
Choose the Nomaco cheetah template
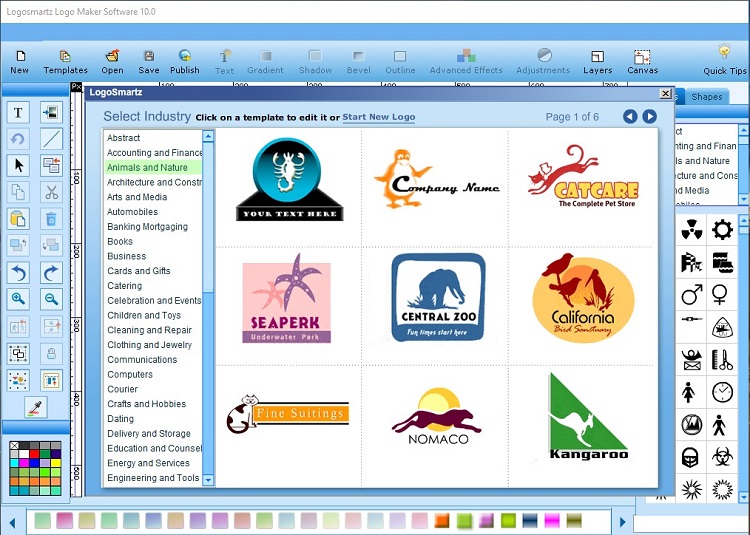pos(437,416)
